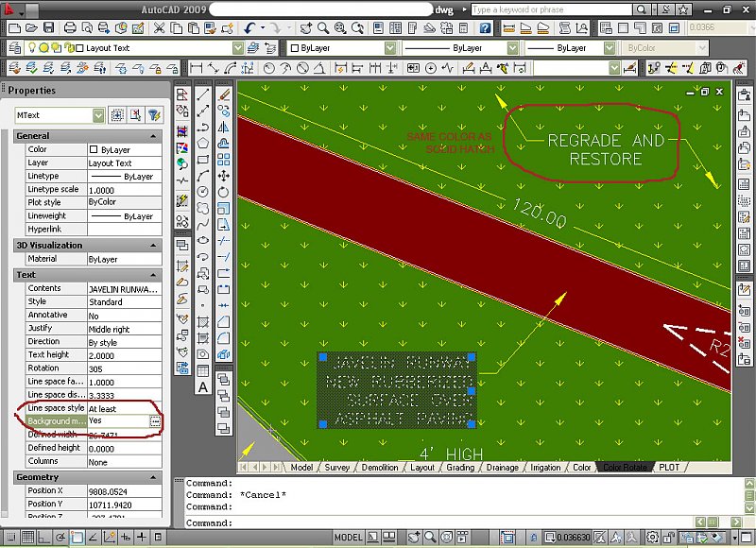Screen dimensions: 756x548
Task: Save the drawing with the floppy disk icon
Action: pos(48,28)
